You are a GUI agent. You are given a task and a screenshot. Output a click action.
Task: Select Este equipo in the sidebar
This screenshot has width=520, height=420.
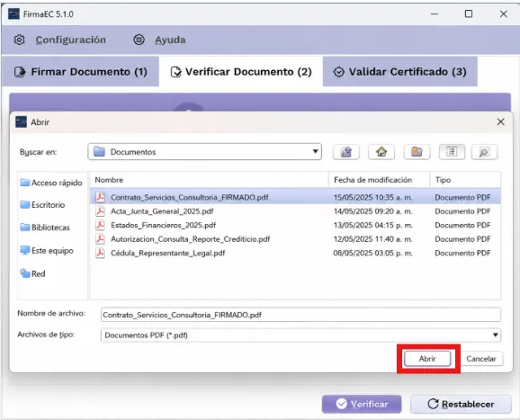point(47,251)
